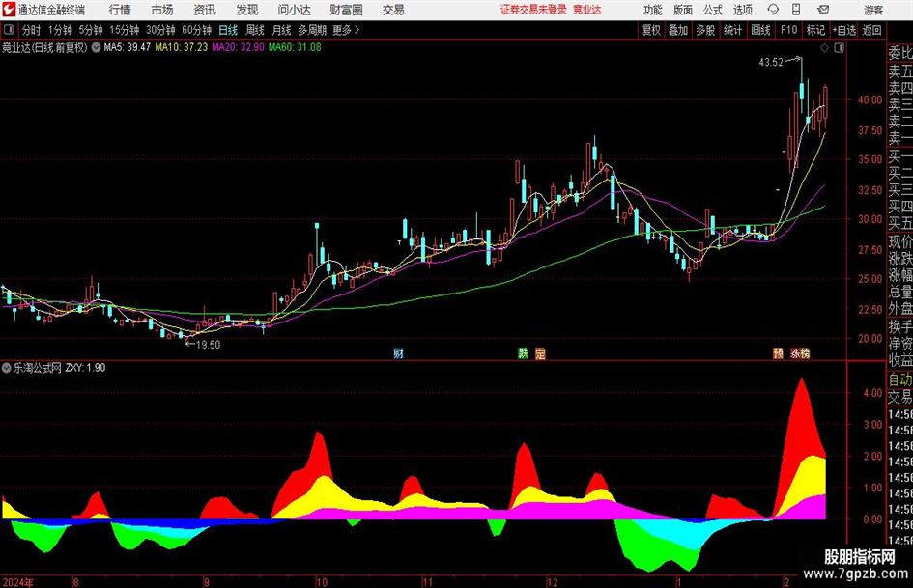
Task: Click the MA20: 32.90 indicator value
Action: pos(238,47)
